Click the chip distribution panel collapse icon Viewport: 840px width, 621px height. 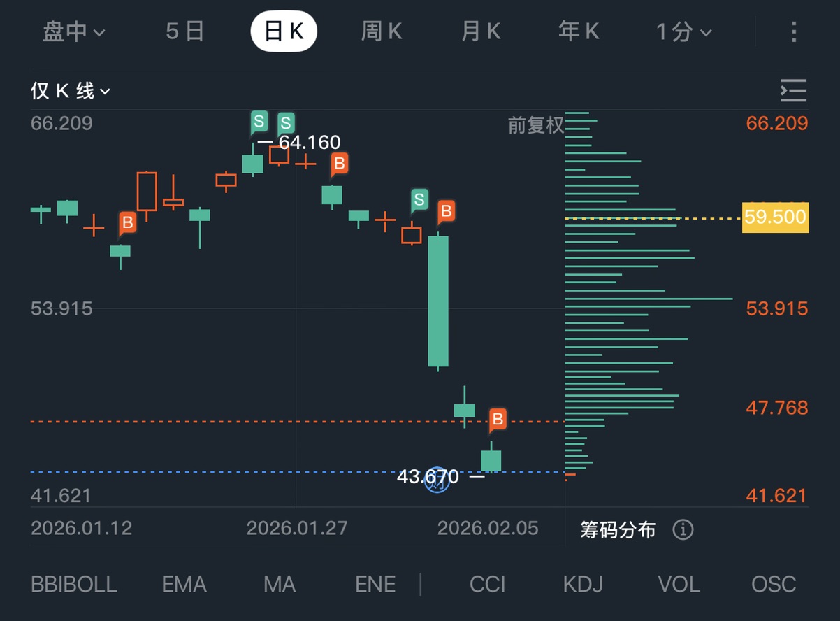pyautogui.click(x=793, y=91)
